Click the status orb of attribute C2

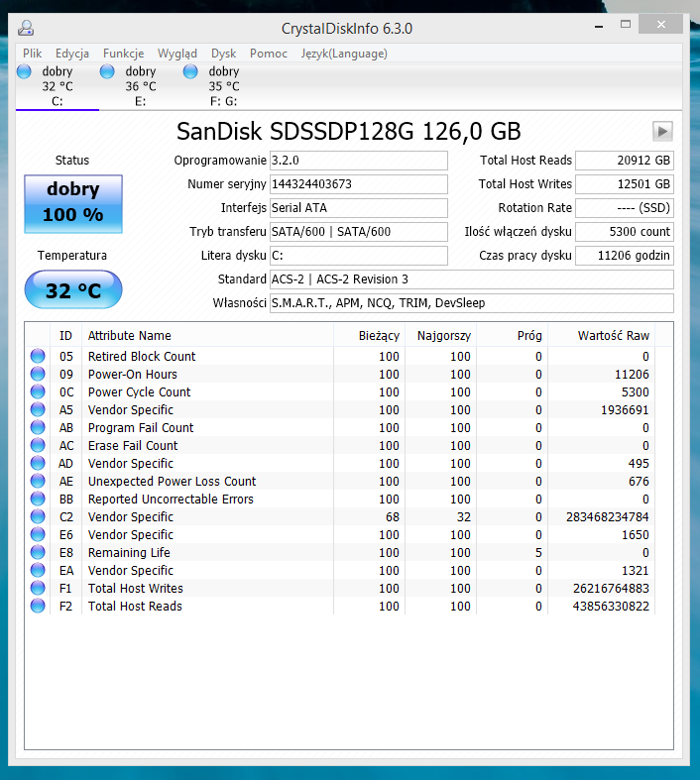click(38, 516)
